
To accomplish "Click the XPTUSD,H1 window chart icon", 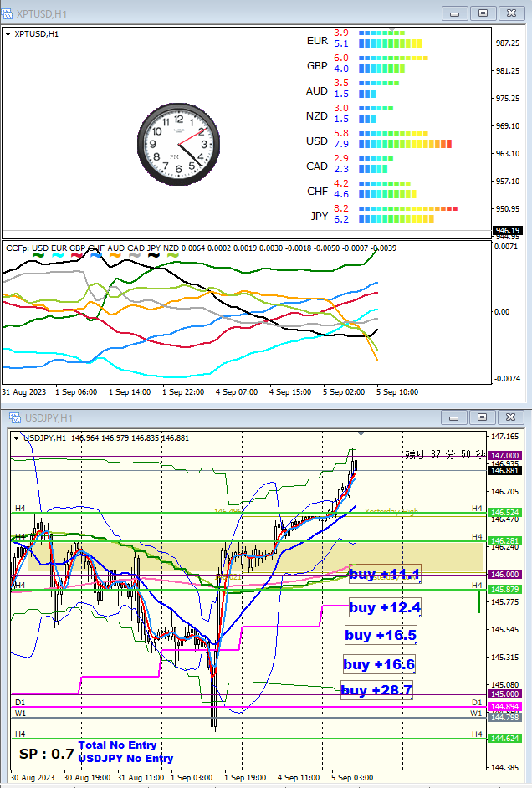I will pos(8,13).
